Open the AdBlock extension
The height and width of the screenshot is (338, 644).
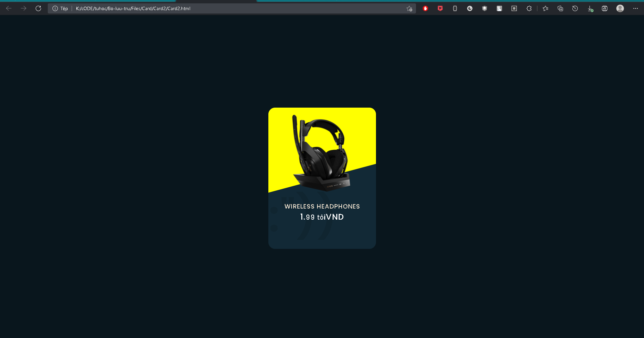coord(425,8)
